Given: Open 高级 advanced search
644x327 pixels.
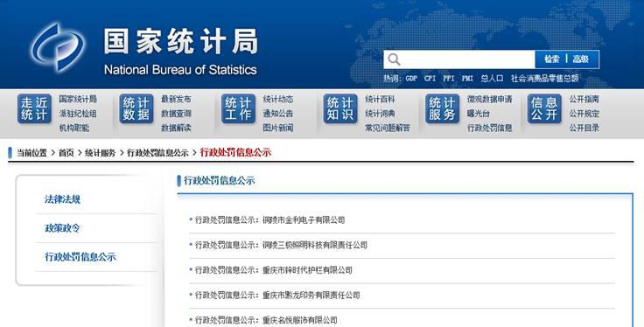Looking at the screenshot, I should pyautogui.click(x=581, y=59).
